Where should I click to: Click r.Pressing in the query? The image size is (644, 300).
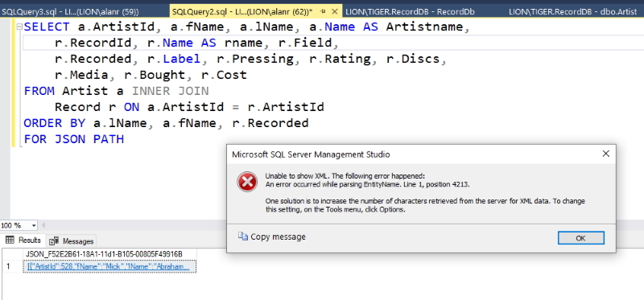[x=255, y=59]
